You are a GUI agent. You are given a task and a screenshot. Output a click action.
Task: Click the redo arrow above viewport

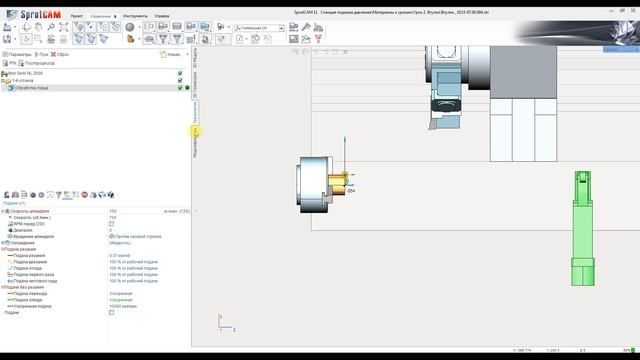(x=305, y=51)
